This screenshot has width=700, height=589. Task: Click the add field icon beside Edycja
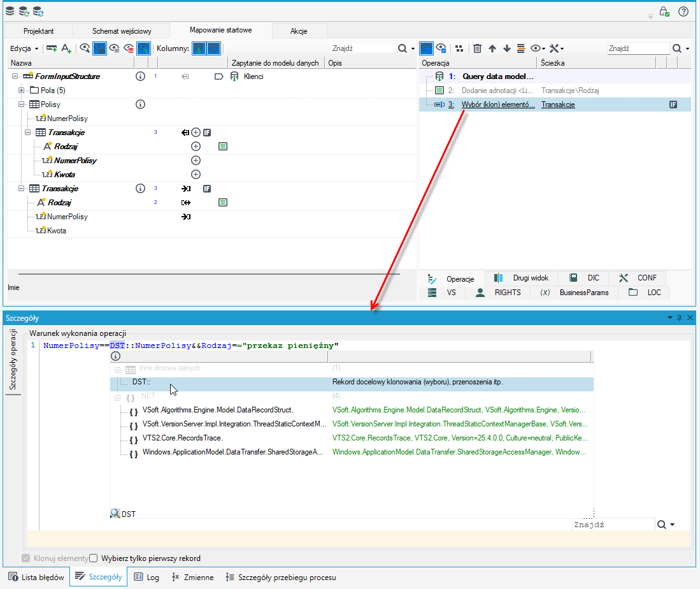tap(52, 48)
